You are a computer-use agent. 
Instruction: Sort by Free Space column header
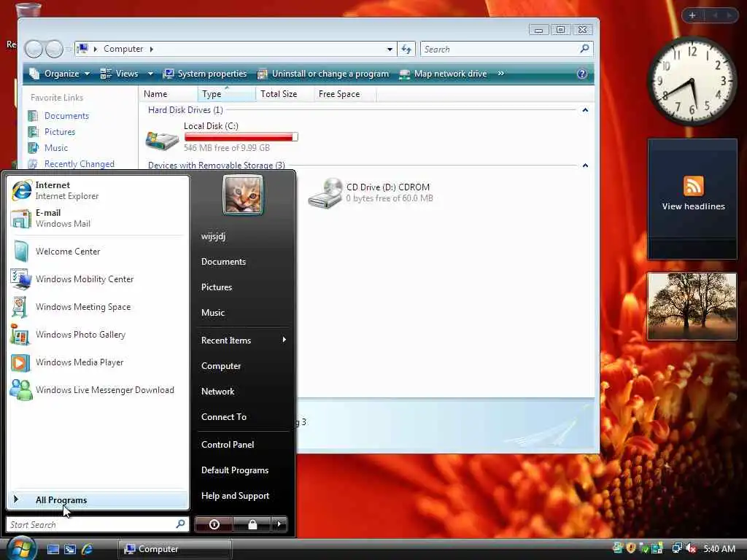tap(345, 94)
